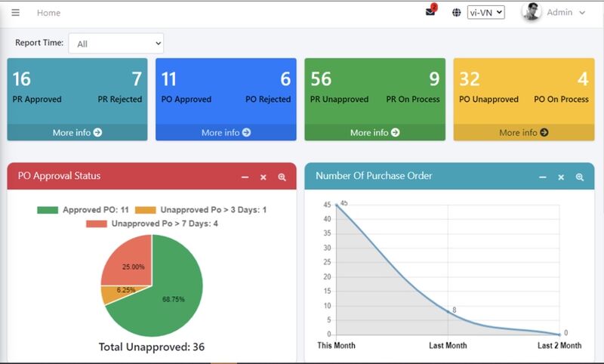This screenshot has height=364, width=604.
Task: Open the hamburger sidebar menu
Action: 16,13
